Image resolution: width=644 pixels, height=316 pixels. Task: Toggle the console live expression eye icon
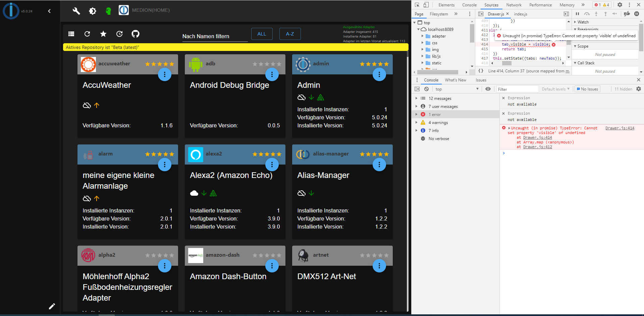click(x=488, y=89)
